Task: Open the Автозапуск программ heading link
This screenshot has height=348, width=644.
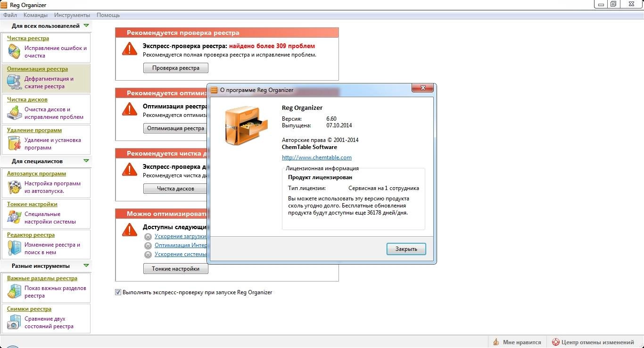Action: point(36,174)
